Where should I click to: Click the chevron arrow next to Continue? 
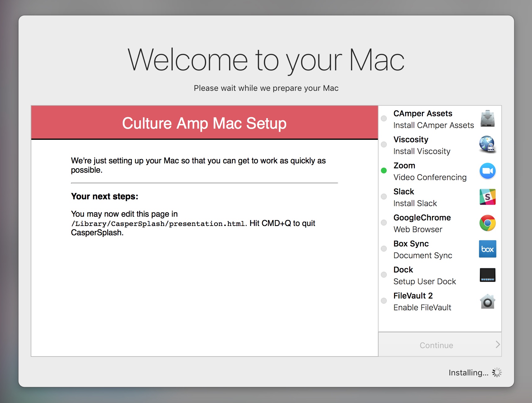pyautogui.click(x=498, y=344)
